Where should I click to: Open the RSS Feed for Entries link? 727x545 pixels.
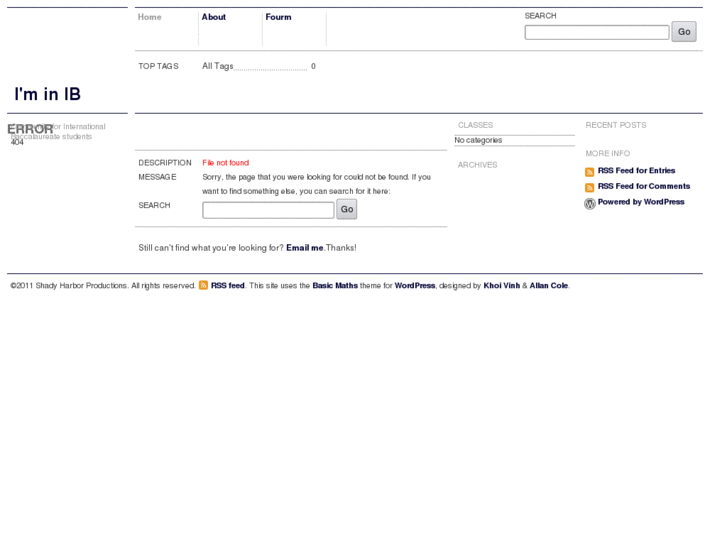[x=636, y=171]
